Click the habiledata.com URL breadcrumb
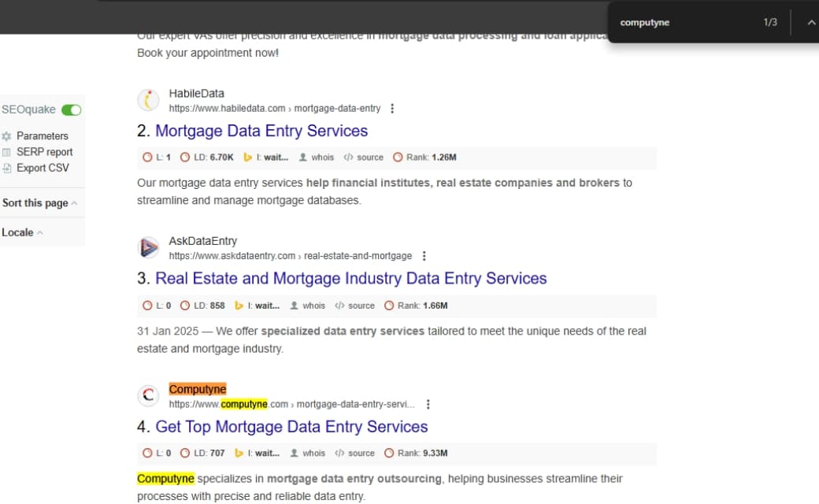The width and height of the screenshot is (819, 504). pyautogui.click(x=274, y=108)
